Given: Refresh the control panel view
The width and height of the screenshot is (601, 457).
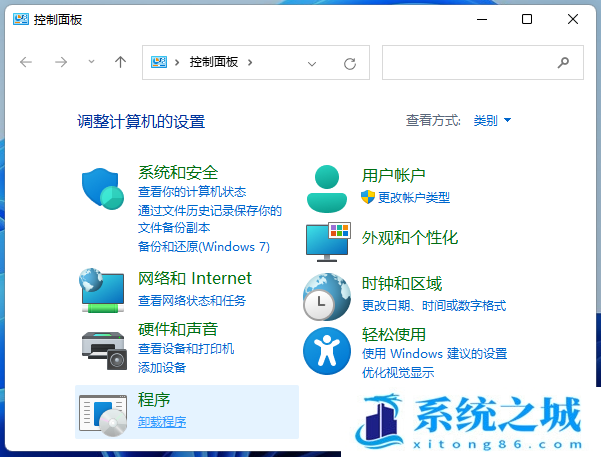Looking at the screenshot, I should pos(349,63).
